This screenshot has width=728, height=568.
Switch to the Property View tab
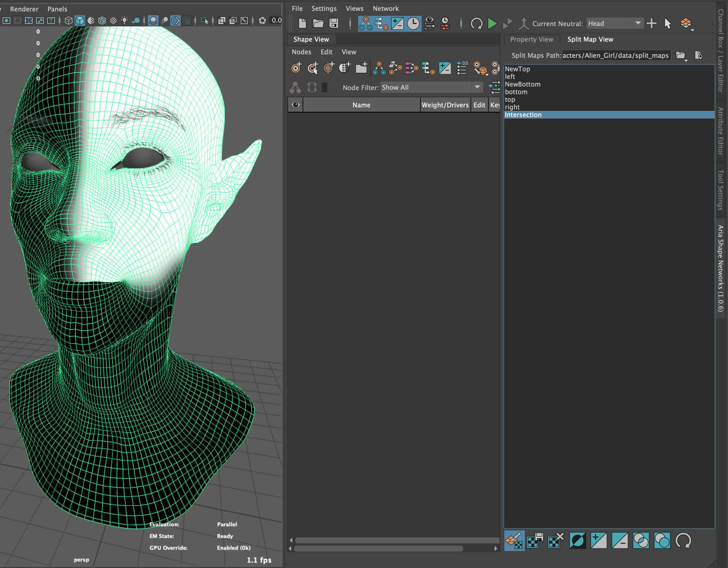click(532, 39)
